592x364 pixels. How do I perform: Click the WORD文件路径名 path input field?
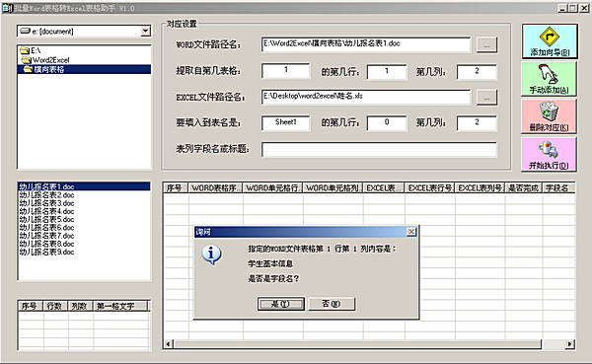(365, 44)
